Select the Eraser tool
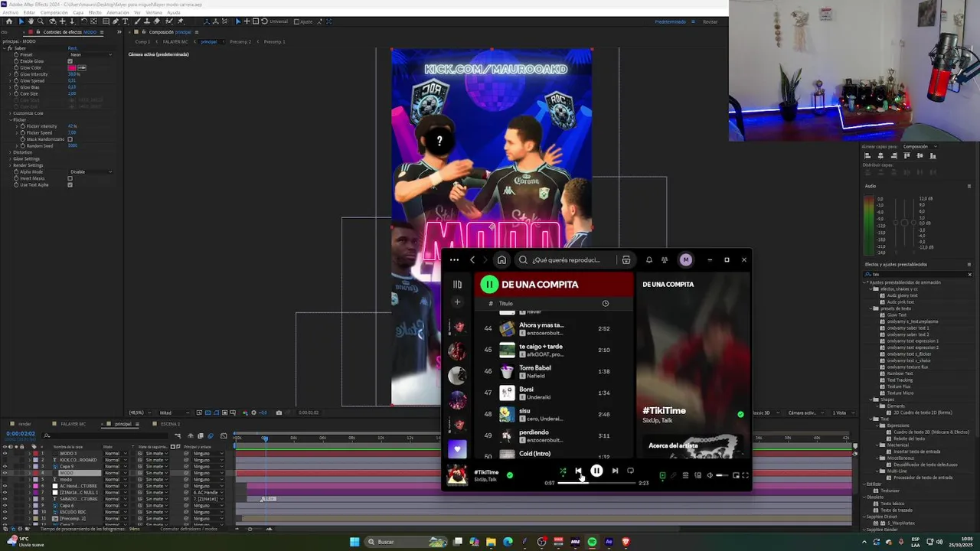This screenshot has width=980, height=551. (156, 21)
